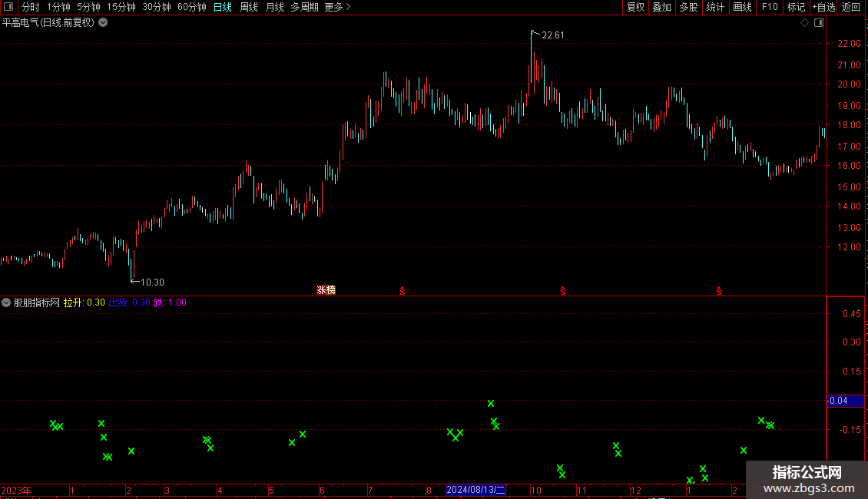Switch to 月线 monthly chart
The width and height of the screenshot is (868, 499).
tap(274, 7)
